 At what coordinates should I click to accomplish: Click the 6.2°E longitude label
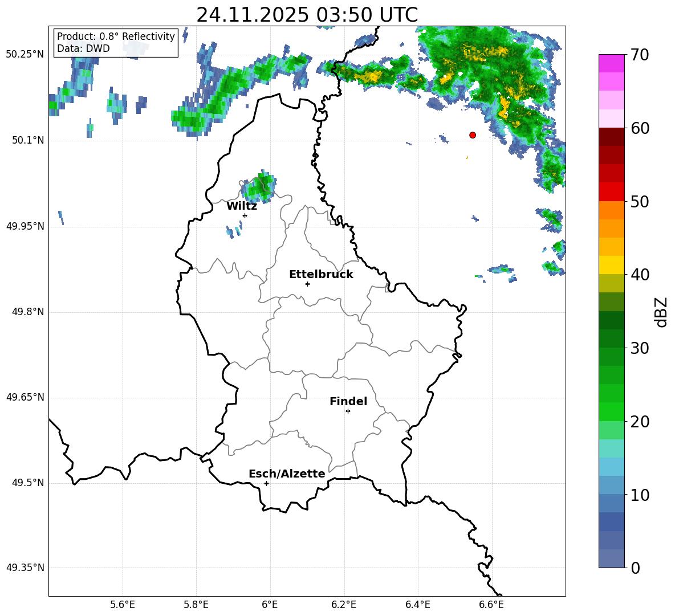click(344, 605)
